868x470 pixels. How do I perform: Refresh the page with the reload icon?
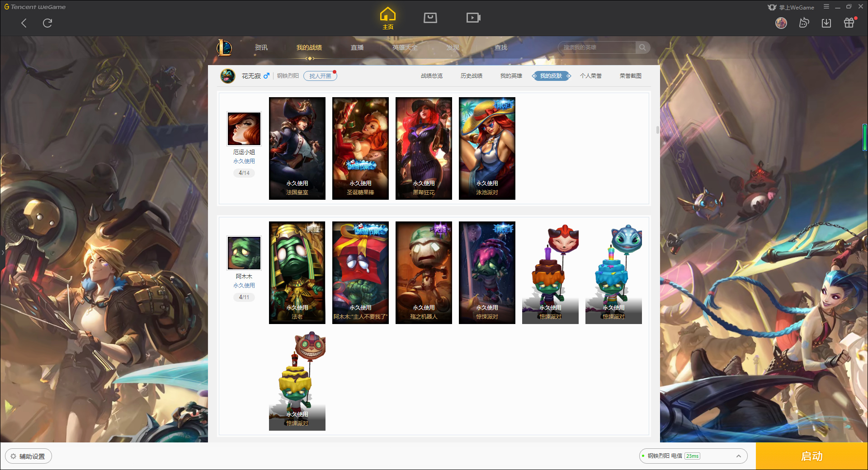(47, 23)
